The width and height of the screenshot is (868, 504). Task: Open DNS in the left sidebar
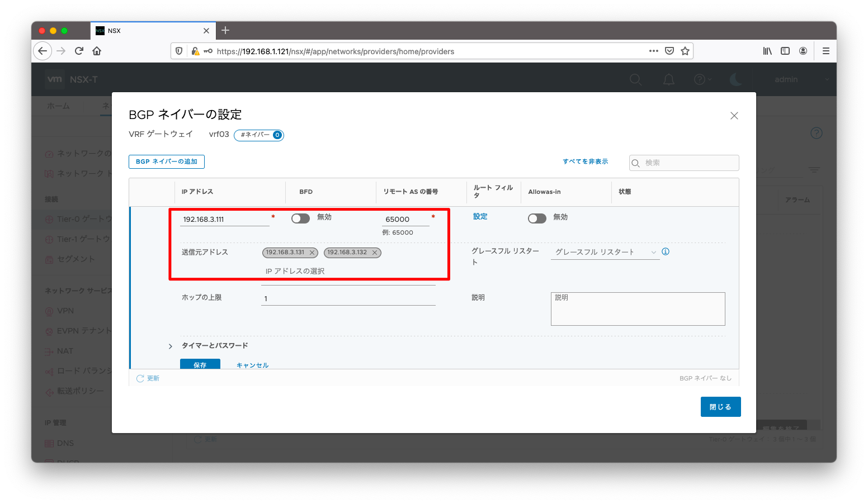(x=65, y=443)
